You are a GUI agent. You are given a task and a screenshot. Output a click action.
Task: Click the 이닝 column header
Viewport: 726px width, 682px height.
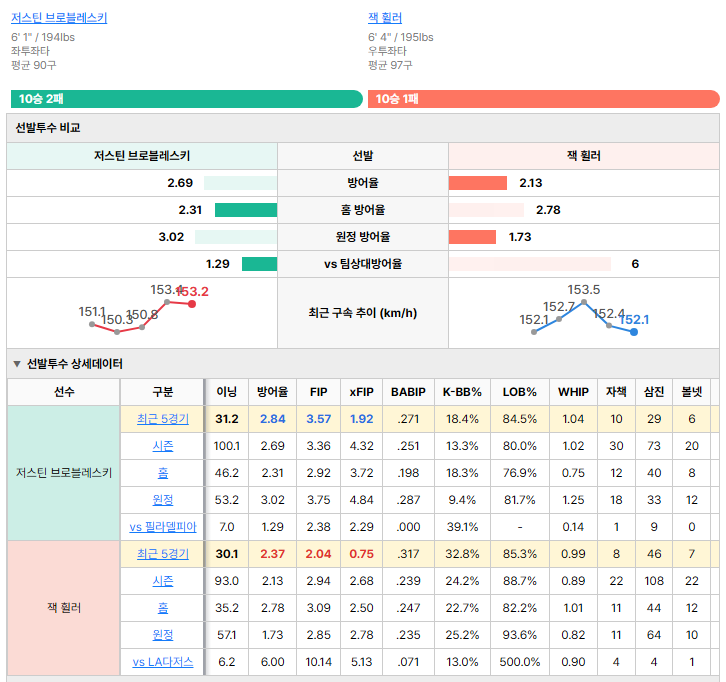[226, 392]
